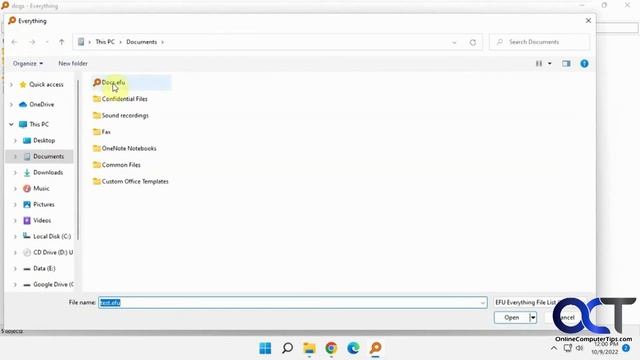
Task: Close the Everything open file dialog
Action: click(x=588, y=20)
